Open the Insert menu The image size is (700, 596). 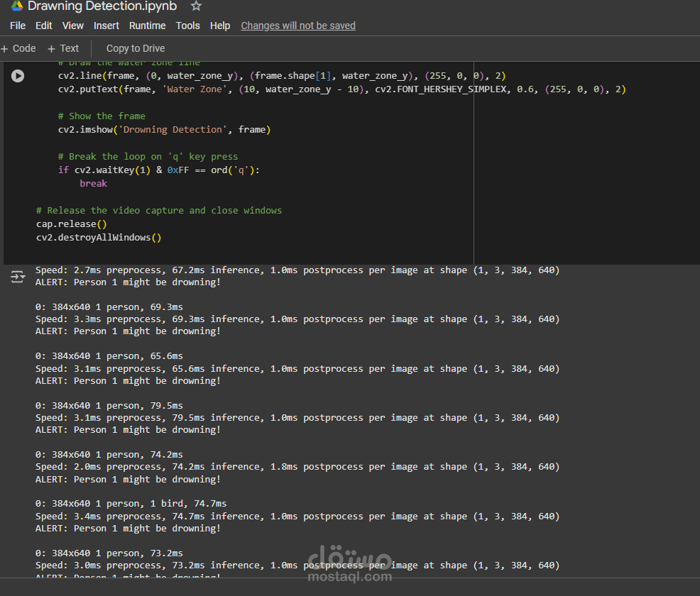106,26
